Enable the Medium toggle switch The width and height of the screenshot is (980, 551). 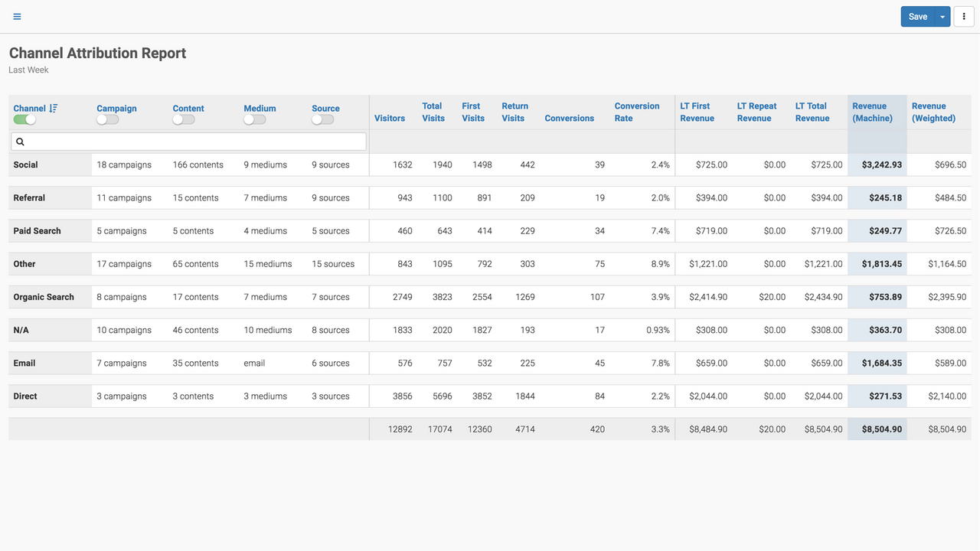pyautogui.click(x=255, y=119)
